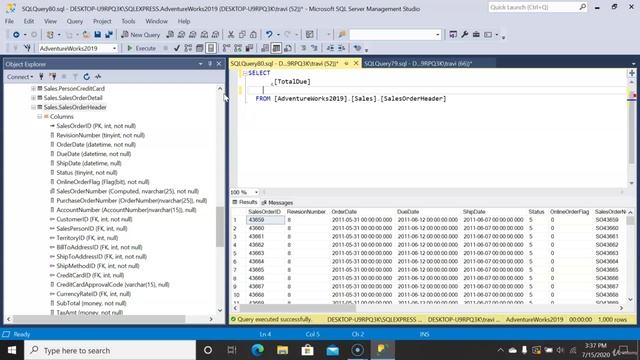The height and width of the screenshot is (360, 640).
Task: Expand the Sales.PersonCreditCard table node
Action: [x=33, y=89]
